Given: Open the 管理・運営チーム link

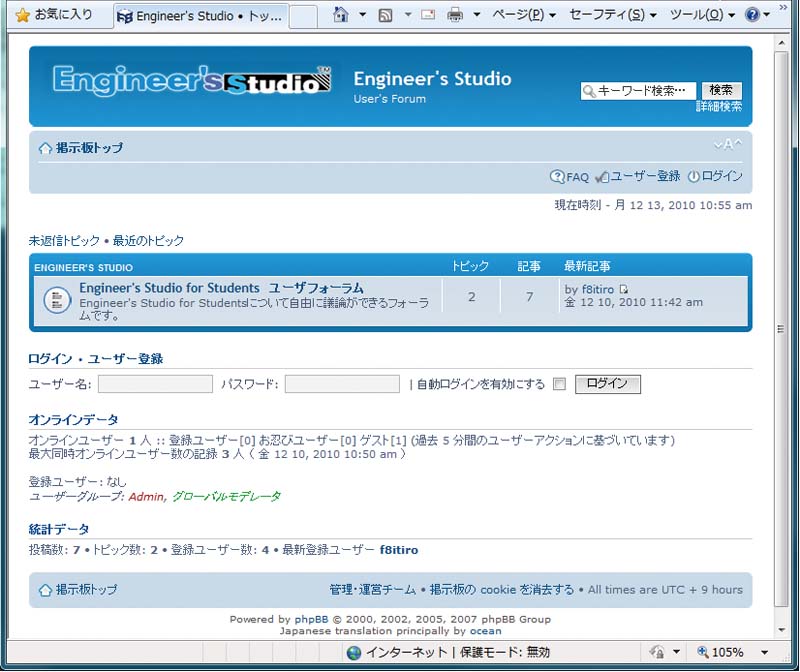Looking at the screenshot, I should tap(373, 590).
